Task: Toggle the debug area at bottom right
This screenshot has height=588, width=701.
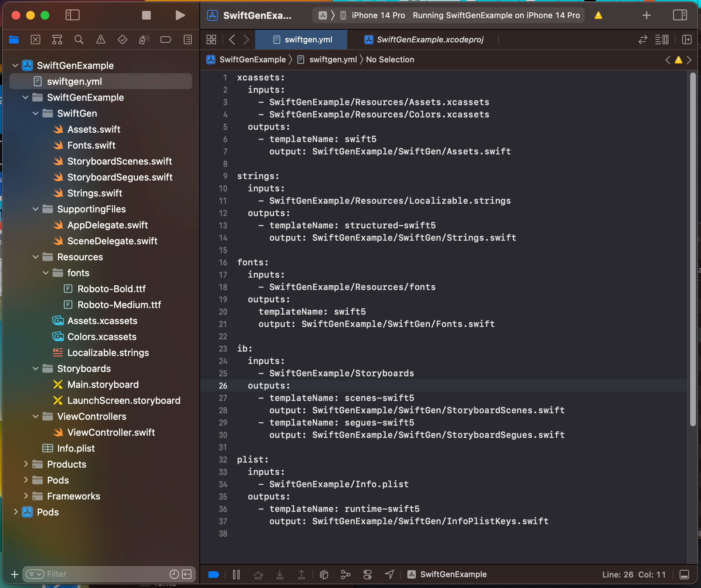Action: click(684, 575)
